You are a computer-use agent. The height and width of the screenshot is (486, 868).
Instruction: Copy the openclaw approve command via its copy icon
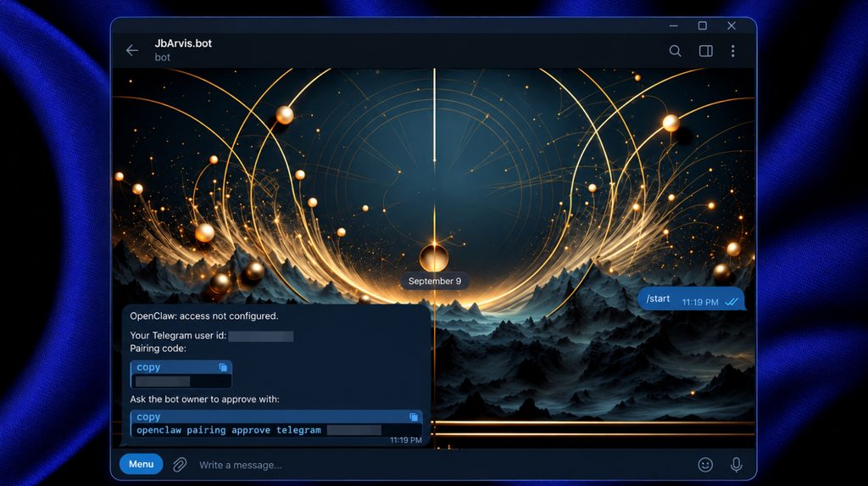(x=414, y=416)
